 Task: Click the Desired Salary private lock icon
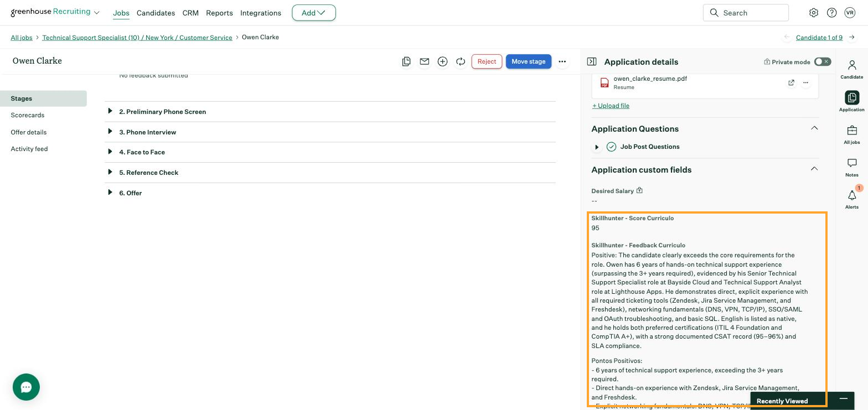point(639,190)
